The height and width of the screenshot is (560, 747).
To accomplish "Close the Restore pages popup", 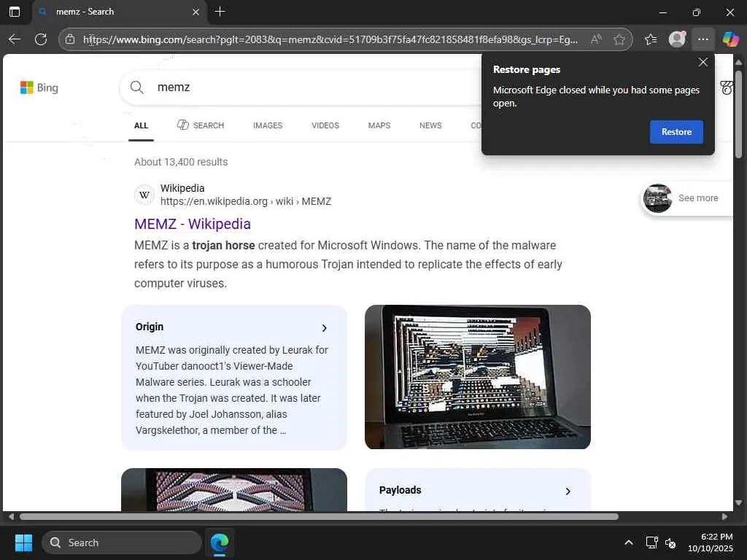I will point(703,63).
